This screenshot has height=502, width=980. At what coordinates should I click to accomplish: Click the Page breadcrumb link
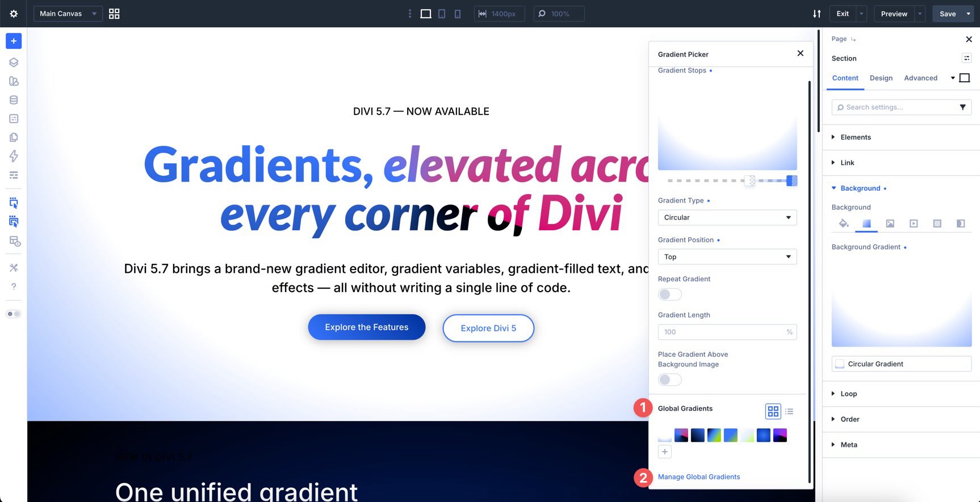coord(839,39)
